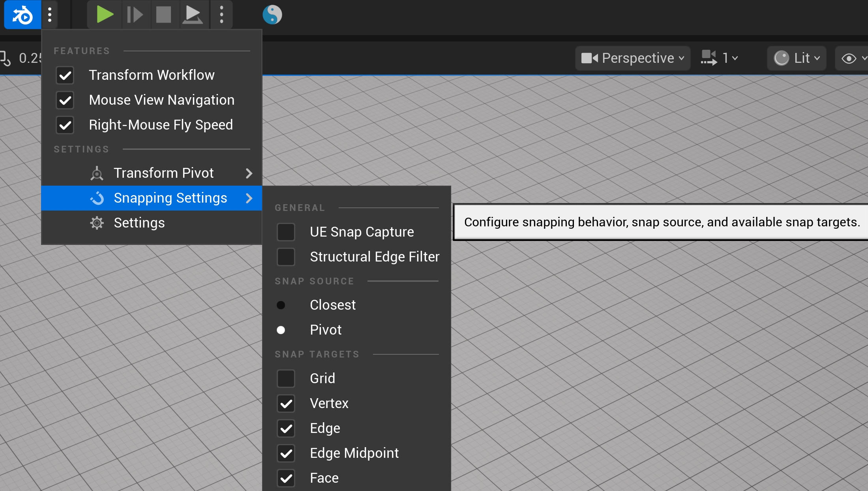The image size is (868, 491).
Task: Click the Perspective camera icon
Action: tap(590, 58)
